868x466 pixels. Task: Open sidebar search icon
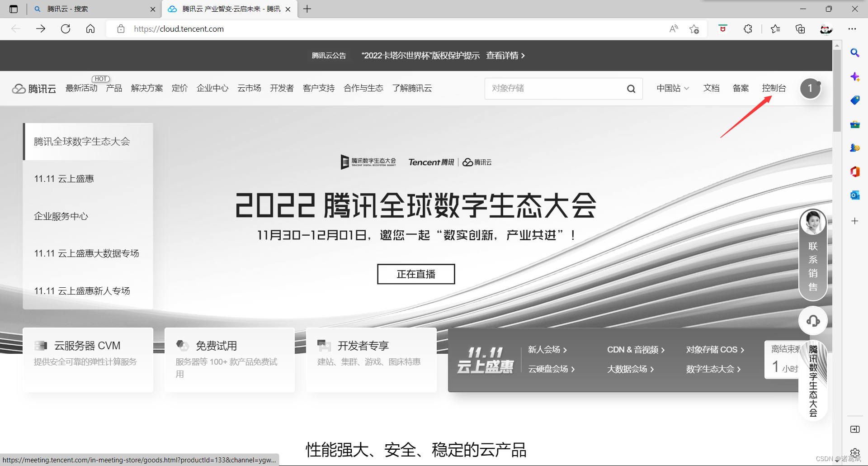[x=854, y=52]
